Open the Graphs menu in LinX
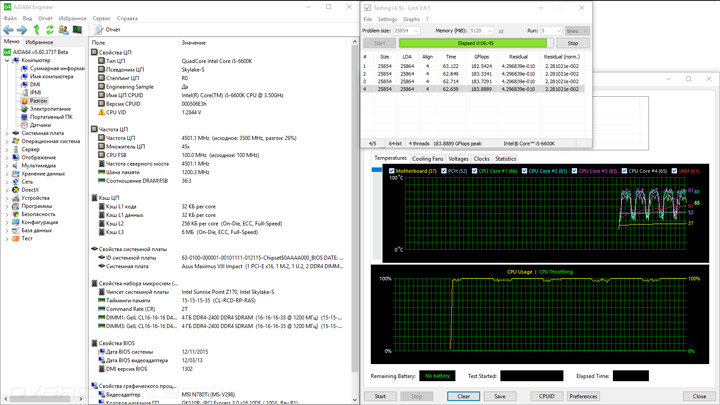Screen dimensions: 720x405 pyautogui.click(x=411, y=19)
